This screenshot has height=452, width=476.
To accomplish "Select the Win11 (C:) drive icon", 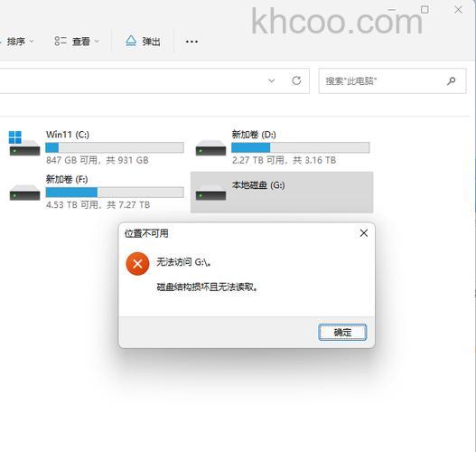I will tap(24, 144).
